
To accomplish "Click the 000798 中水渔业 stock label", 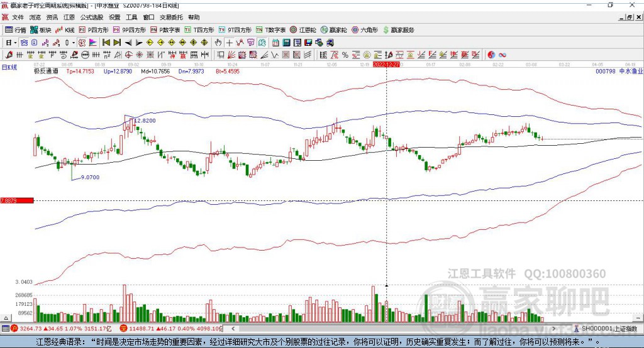I will point(619,71).
